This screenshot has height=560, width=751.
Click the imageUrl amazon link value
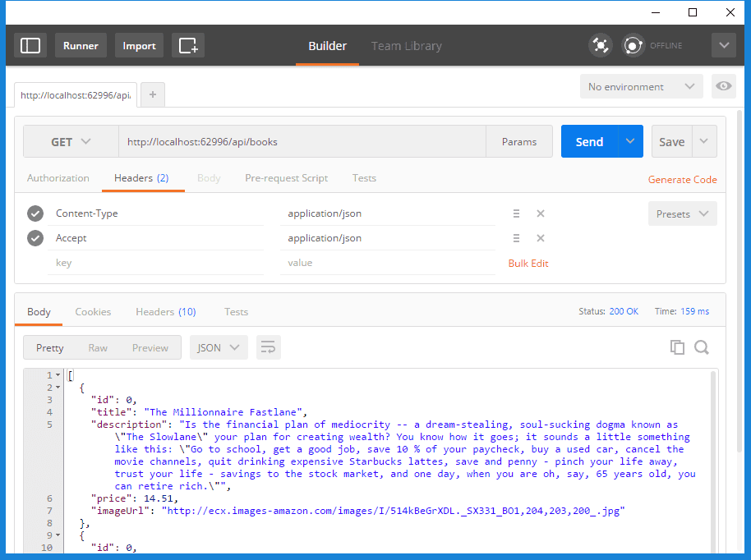click(394, 511)
